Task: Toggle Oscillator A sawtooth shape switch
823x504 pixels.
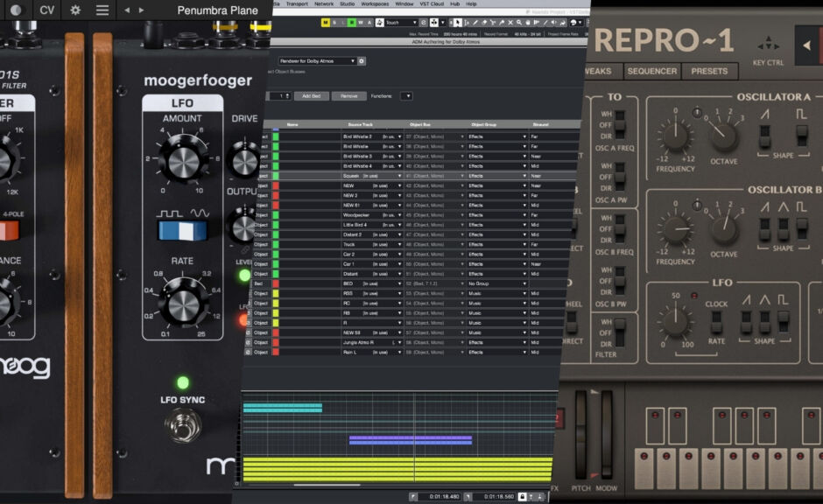Action: click(764, 135)
